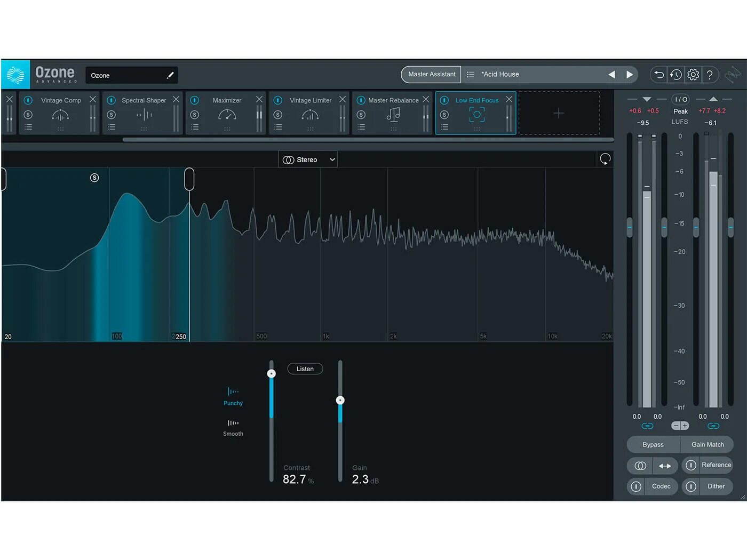Screen dimensions: 747x560
Task: Toggle Master Rebalance power button
Action: [361, 100]
